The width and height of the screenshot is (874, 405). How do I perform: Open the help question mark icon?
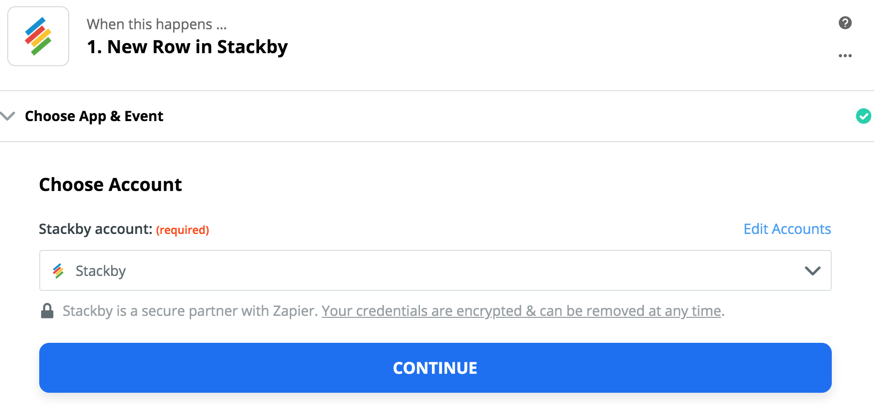coord(845,23)
